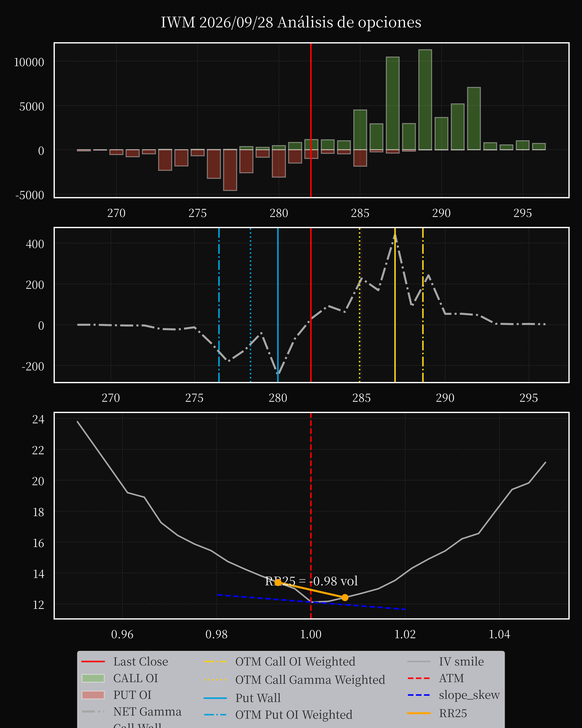Click the 400 y-axis label on gamma chart
This screenshot has height=728, width=582.
pyautogui.click(x=35, y=244)
